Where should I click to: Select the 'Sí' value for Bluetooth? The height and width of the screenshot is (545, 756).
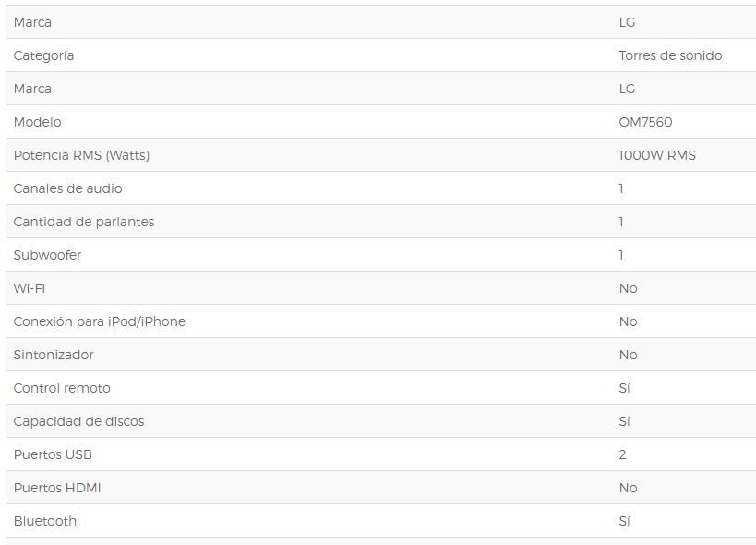[624, 521]
